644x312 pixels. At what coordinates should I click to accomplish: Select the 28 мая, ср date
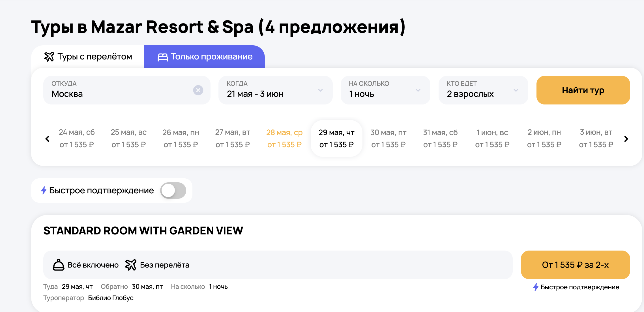point(284,138)
